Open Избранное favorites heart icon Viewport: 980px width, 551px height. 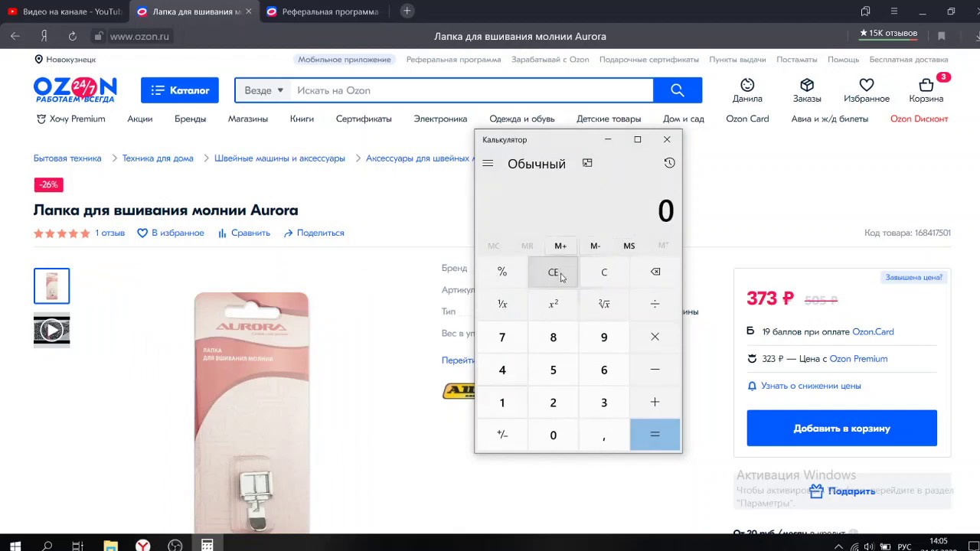click(x=867, y=90)
